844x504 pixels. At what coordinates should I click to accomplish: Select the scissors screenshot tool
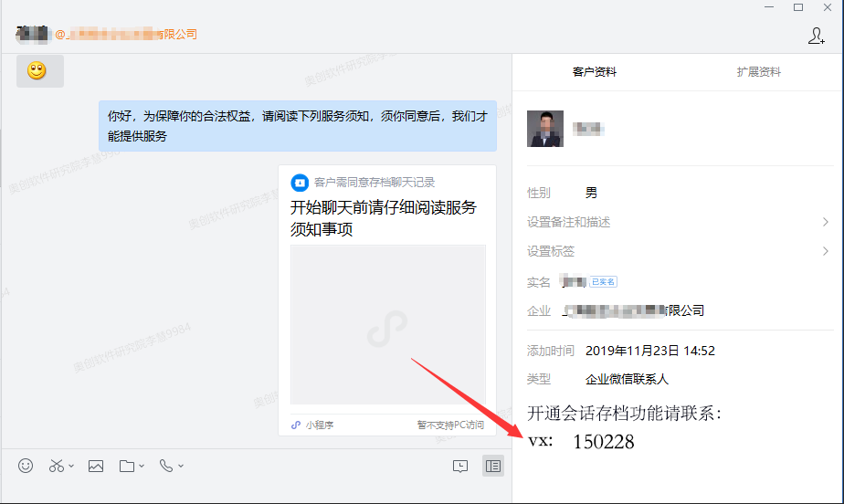(56, 466)
